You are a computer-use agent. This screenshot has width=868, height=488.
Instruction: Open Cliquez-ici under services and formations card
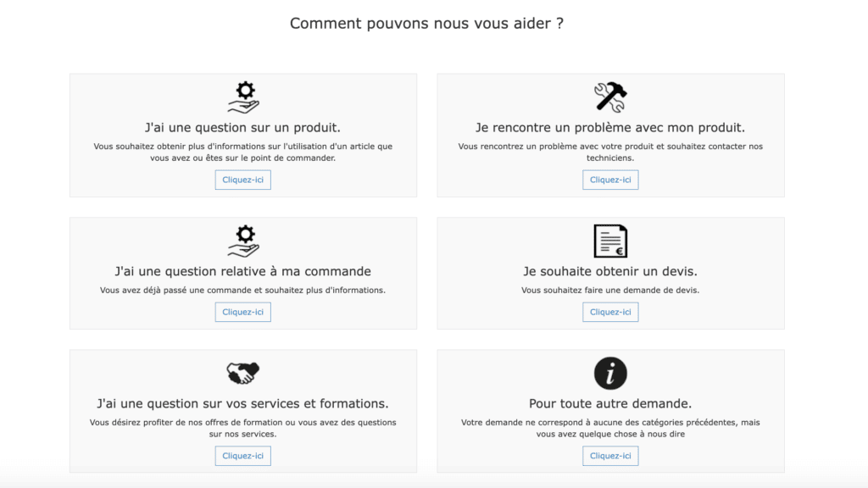[x=243, y=456]
